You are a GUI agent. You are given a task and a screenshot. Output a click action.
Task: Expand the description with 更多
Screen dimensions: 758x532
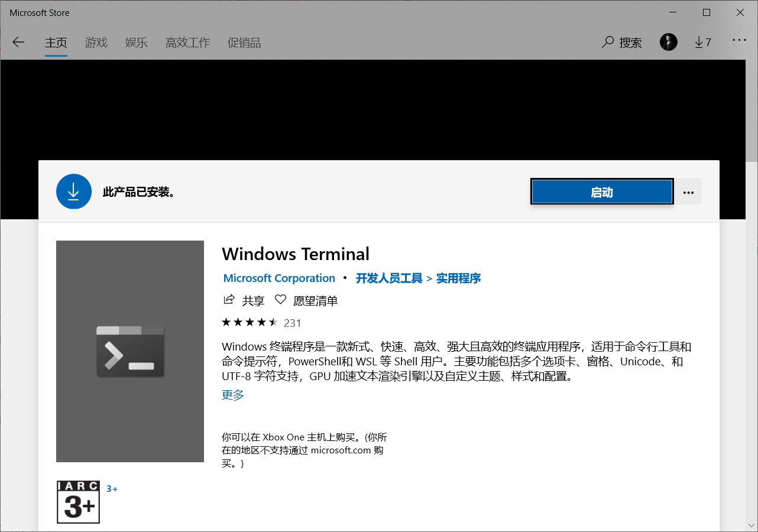[233, 395]
